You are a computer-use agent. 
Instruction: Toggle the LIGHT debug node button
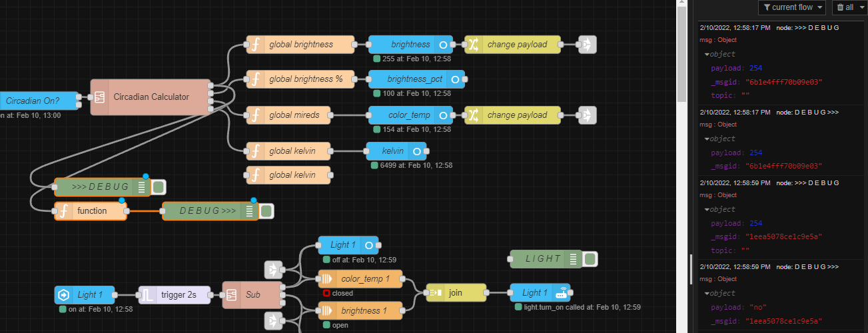pos(590,259)
